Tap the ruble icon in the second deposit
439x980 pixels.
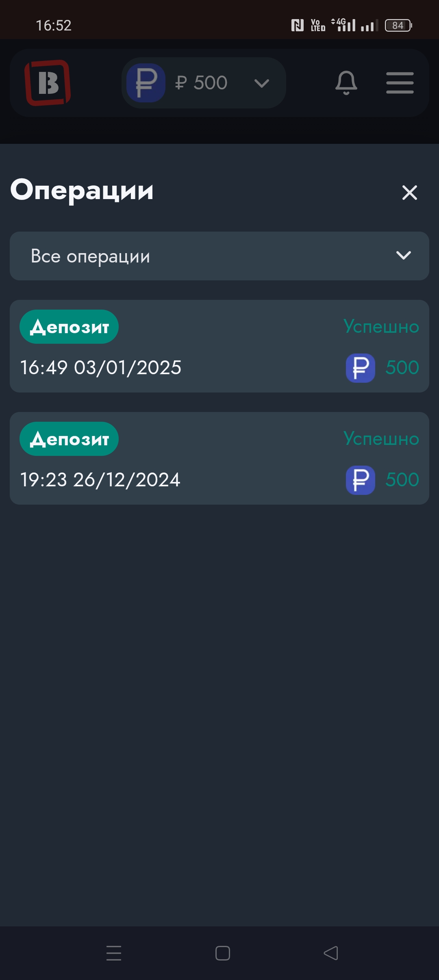point(361,480)
